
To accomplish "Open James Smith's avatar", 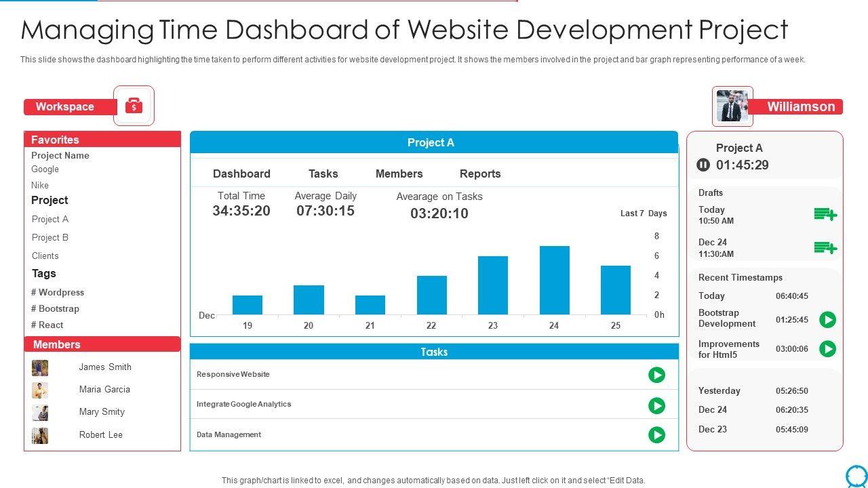I will coord(40,368).
